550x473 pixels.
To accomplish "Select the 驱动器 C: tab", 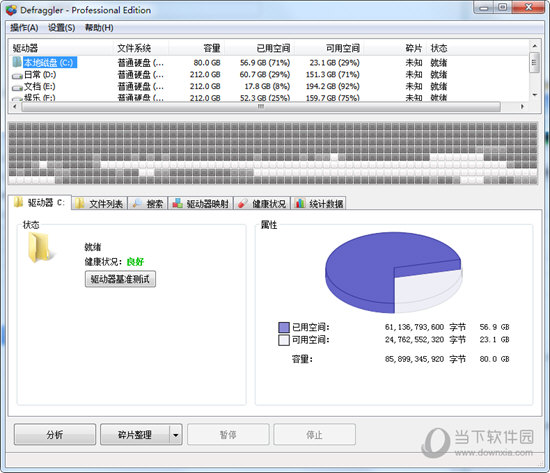I will (x=40, y=202).
